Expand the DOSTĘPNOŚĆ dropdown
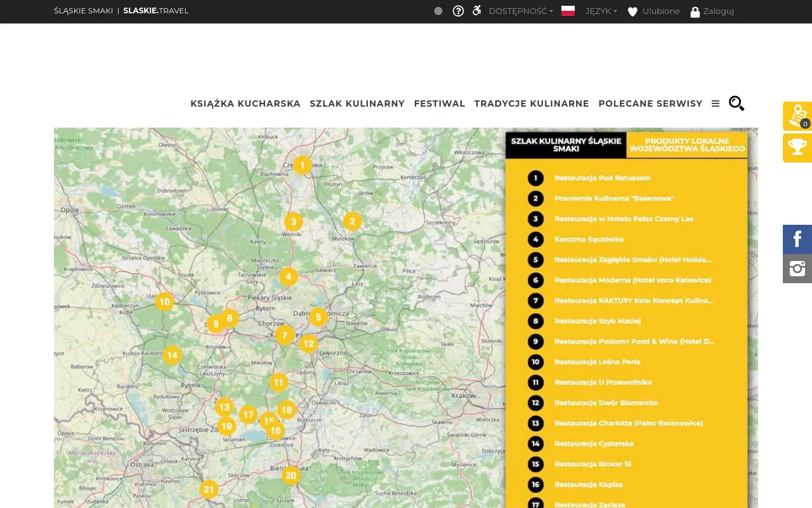This screenshot has width=812, height=508. coord(521,11)
